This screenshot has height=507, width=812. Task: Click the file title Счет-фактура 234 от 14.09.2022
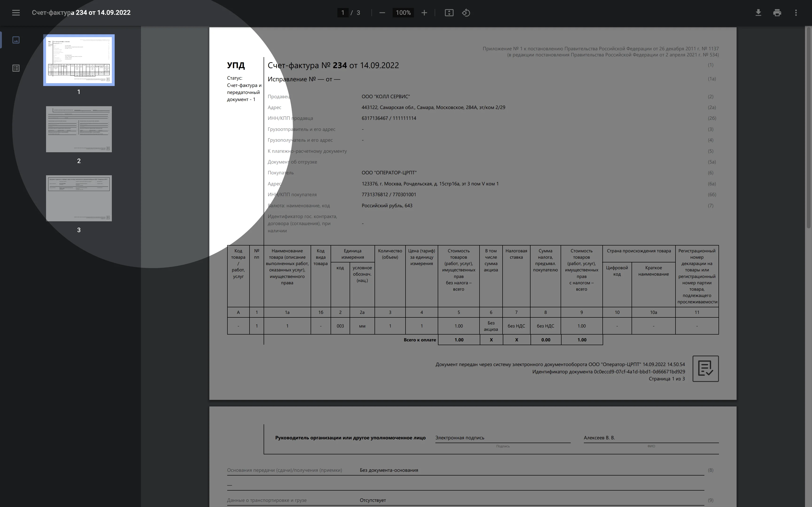[81, 13]
